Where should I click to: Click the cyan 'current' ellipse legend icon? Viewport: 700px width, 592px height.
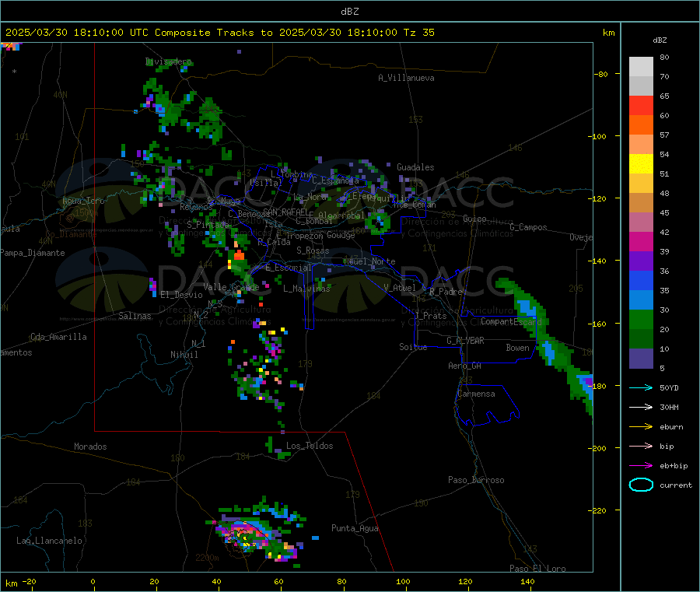pyautogui.click(x=641, y=485)
